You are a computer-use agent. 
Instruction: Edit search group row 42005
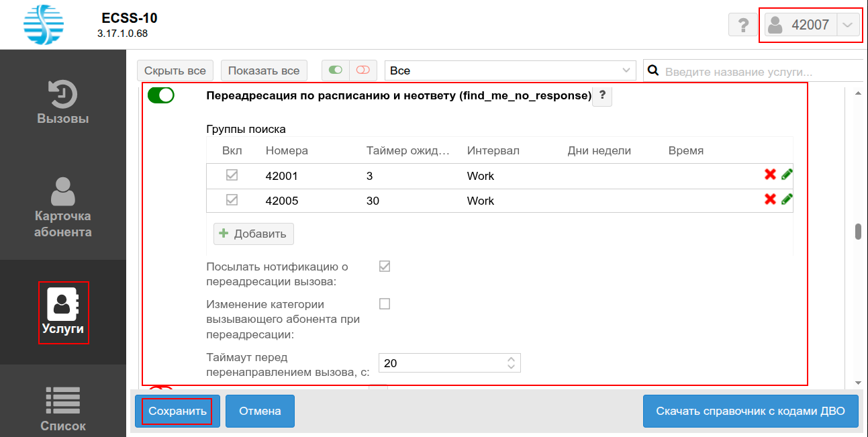coord(787,199)
